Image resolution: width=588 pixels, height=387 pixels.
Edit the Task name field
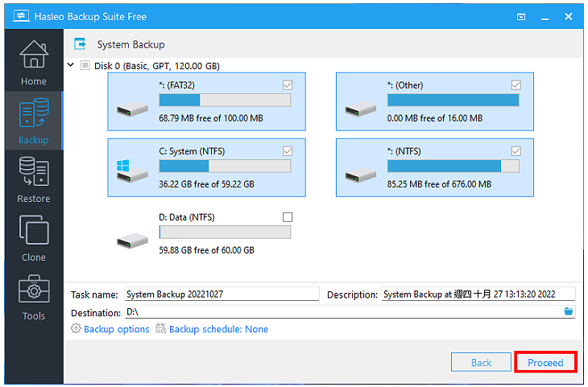pyautogui.click(x=222, y=294)
